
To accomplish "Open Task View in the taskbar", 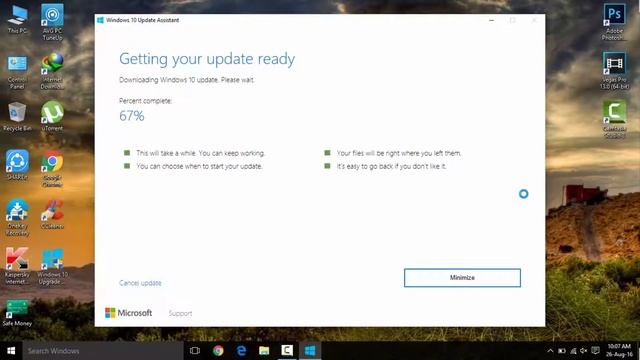I will point(195,351).
